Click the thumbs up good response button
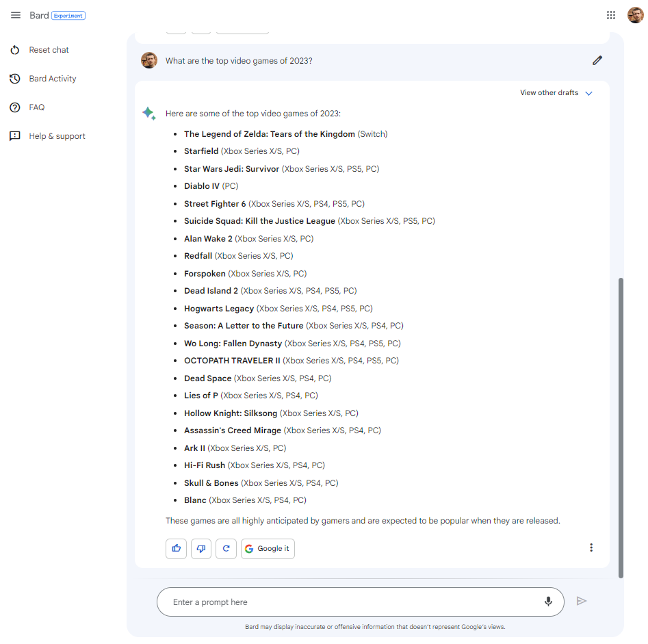This screenshot has width=648, height=644. [176, 548]
